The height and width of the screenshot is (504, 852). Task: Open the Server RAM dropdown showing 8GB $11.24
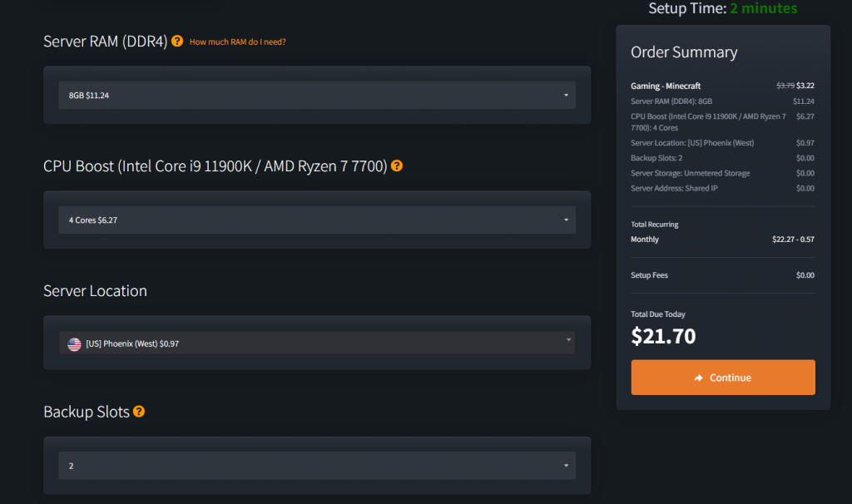[316, 95]
